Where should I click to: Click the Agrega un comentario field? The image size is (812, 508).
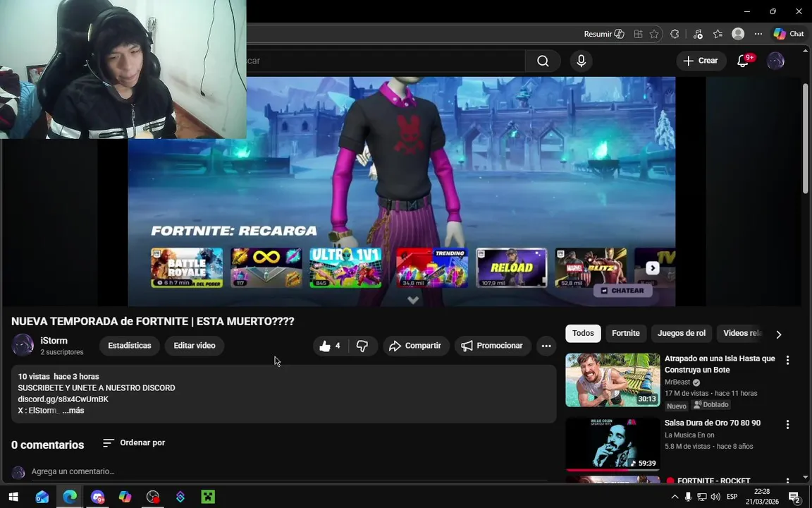(289, 472)
